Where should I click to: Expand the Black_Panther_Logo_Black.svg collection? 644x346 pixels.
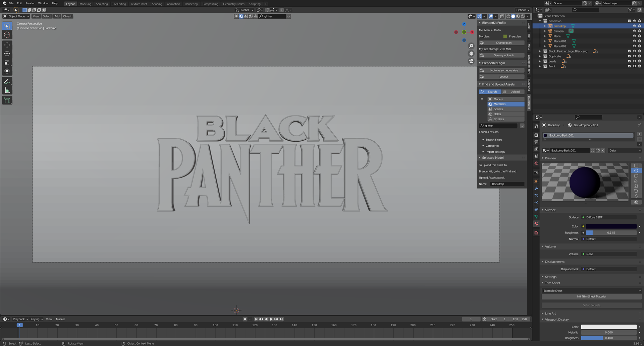click(x=540, y=51)
